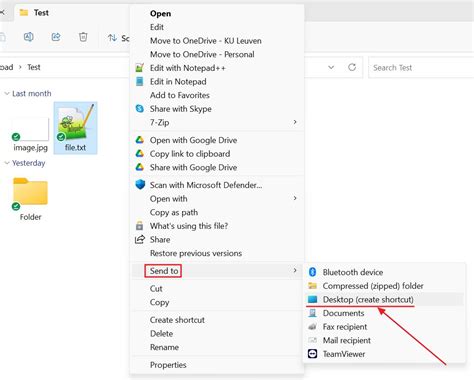Click the Fax recipient icon

312,327
